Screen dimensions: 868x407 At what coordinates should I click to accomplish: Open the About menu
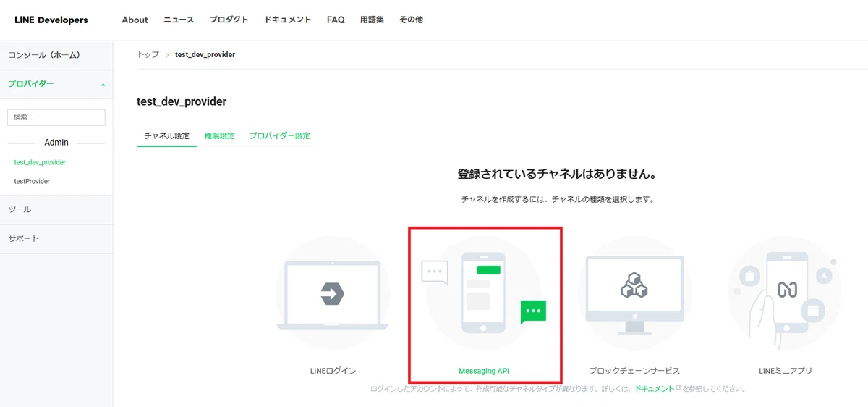pyautogui.click(x=135, y=20)
